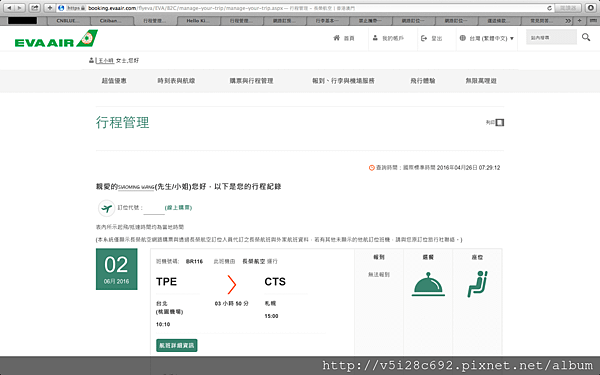Screen dimensions: 600x375
Task: Reload the page from address bar
Action: (549, 8)
